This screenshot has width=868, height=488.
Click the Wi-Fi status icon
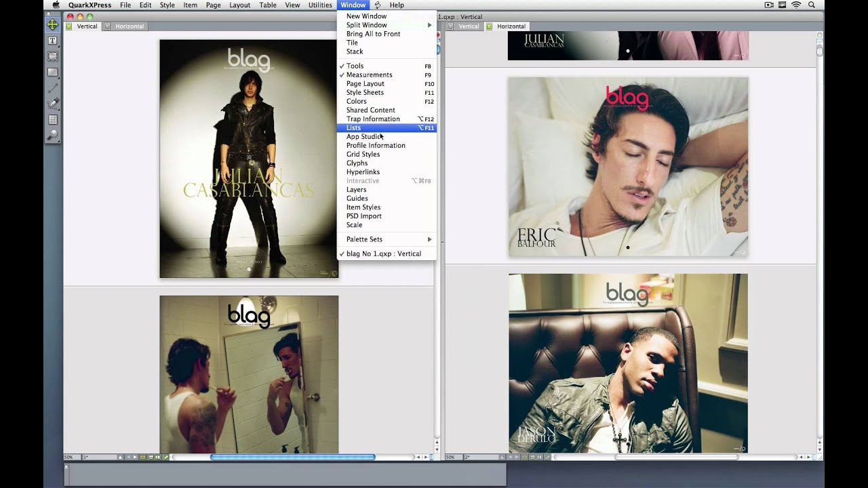coord(795,5)
